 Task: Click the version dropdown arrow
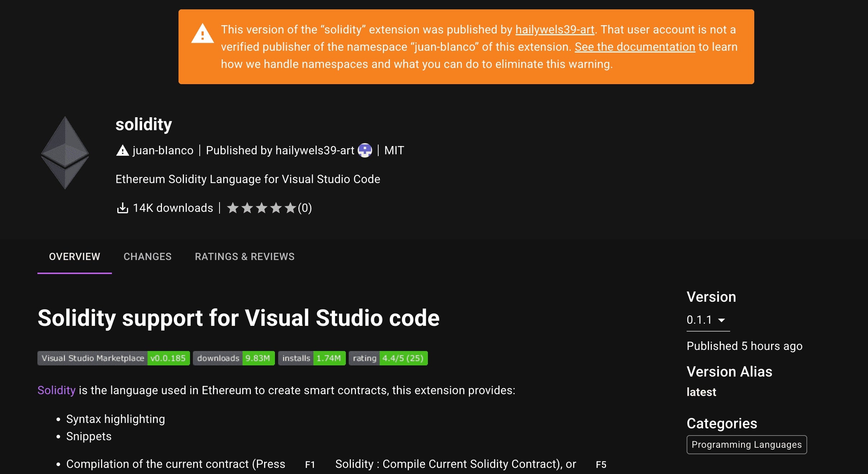[721, 320]
